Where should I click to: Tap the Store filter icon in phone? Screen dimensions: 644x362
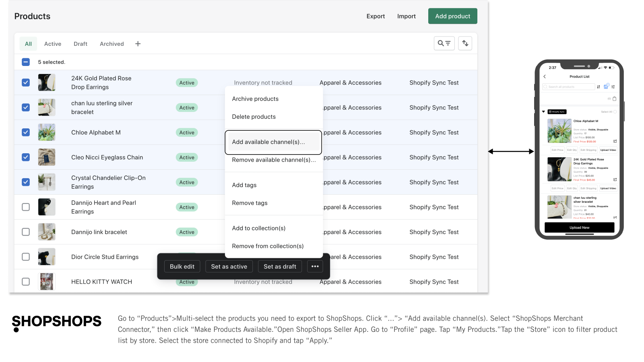(x=606, y=86)
